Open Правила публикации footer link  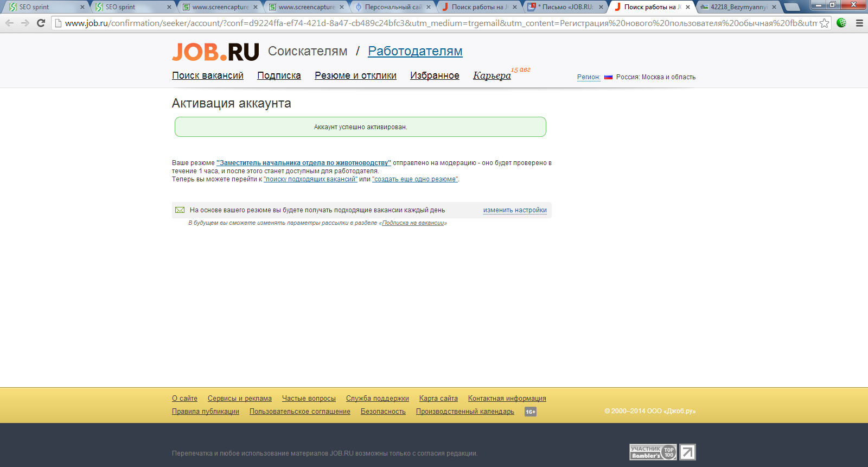click(x=206, y=412)
